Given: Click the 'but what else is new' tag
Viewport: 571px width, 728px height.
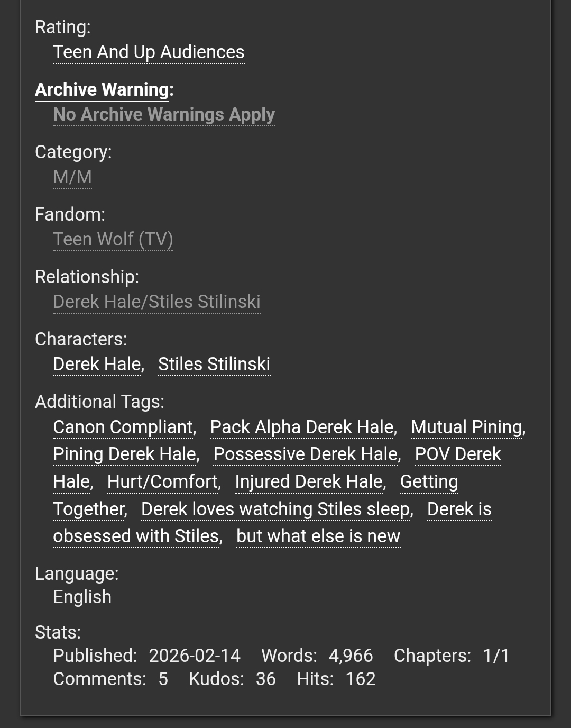Looking at the screenshot, I should point(318,536).
